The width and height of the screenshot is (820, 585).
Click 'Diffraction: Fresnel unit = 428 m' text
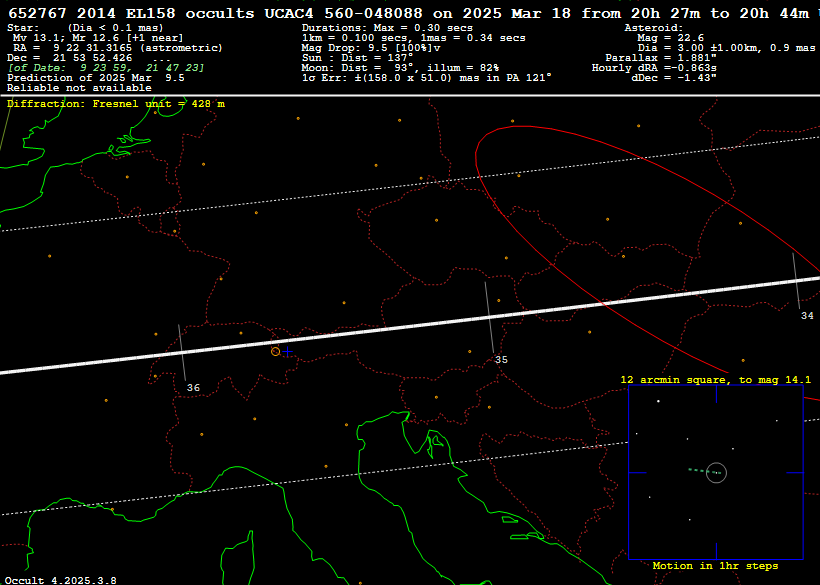(116, 104)
